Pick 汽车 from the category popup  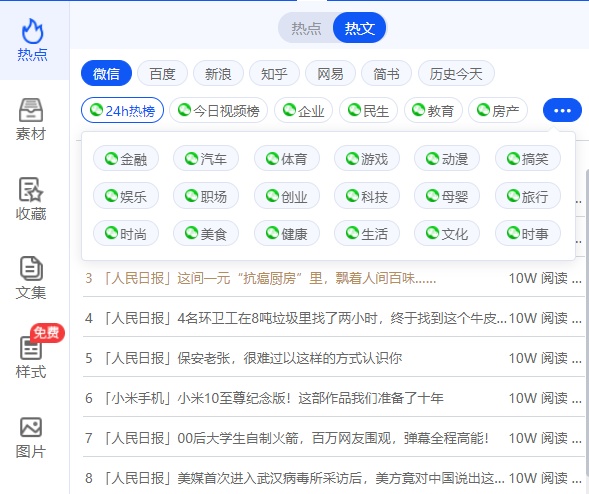(x=206, y=159)
